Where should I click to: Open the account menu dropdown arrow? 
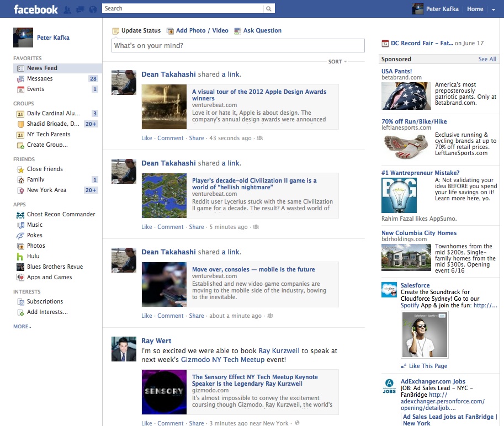point(493,9)
